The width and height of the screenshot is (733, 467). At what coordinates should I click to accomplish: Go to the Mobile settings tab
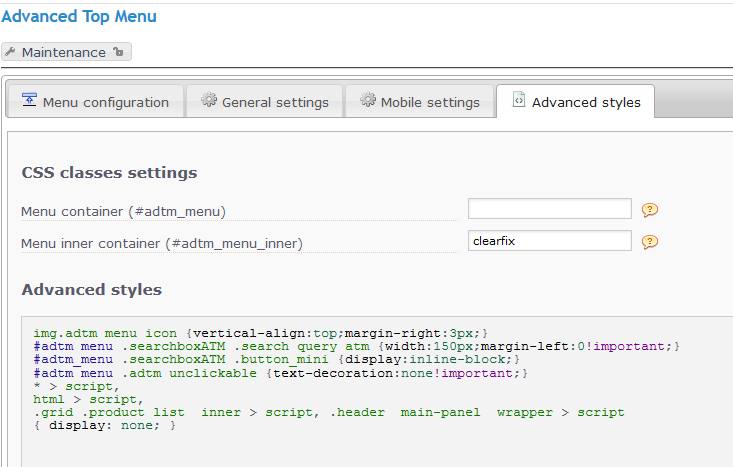430,102
